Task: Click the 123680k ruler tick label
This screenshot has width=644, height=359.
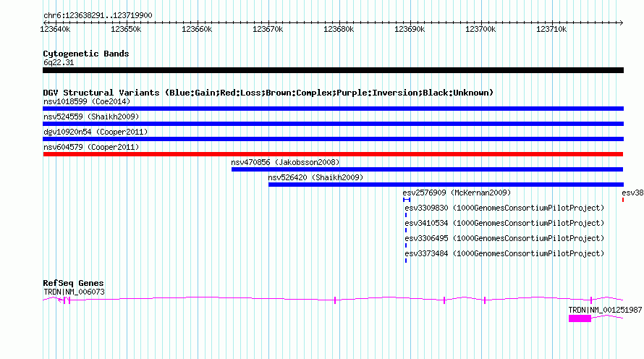Action: pyautogui.click(x=339, y=29)
